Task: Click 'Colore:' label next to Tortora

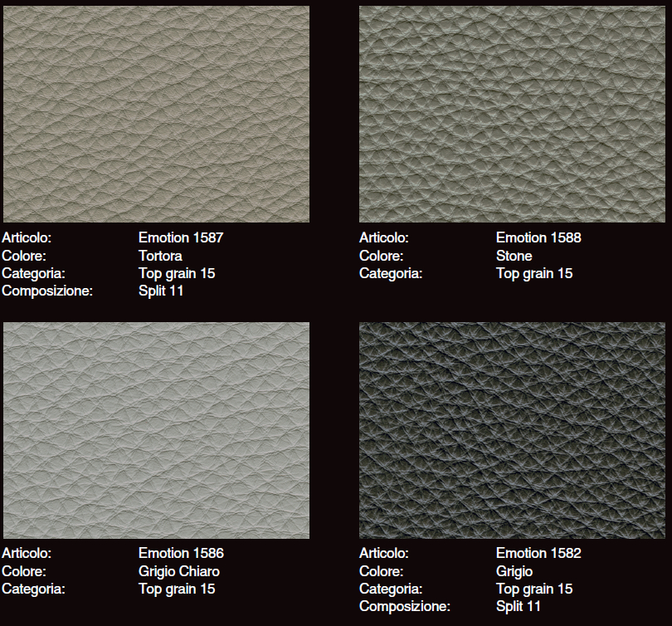Action: (23, 256)
